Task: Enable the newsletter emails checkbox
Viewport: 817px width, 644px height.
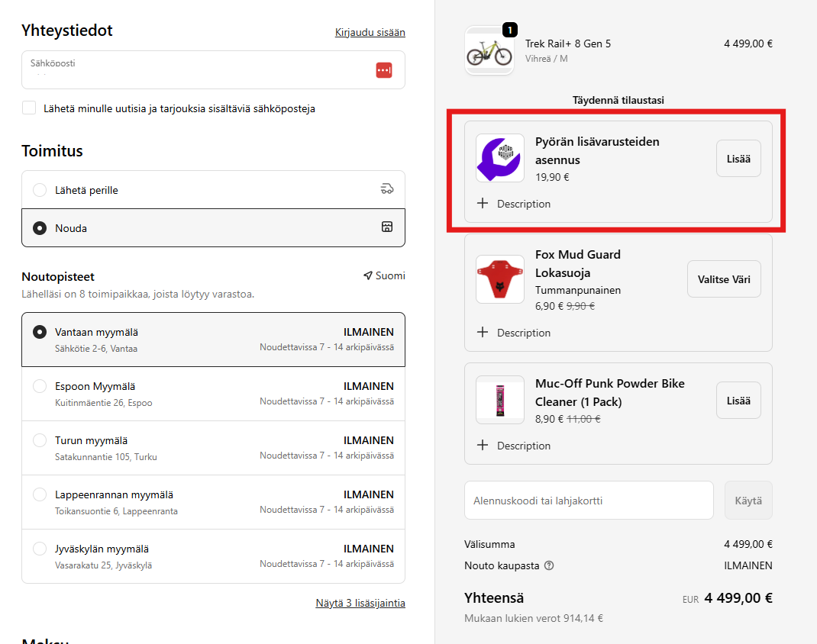Action: click(29, 108)
